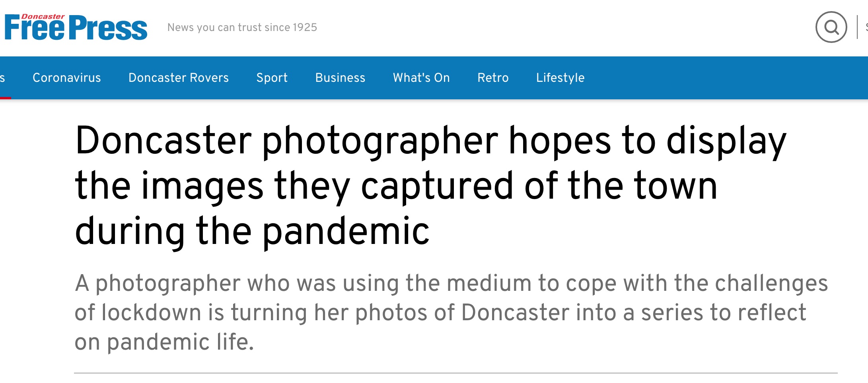Click the red 'Doncaster' text in the logo
This screenshot has height=383, width=868.
point(43,17)
